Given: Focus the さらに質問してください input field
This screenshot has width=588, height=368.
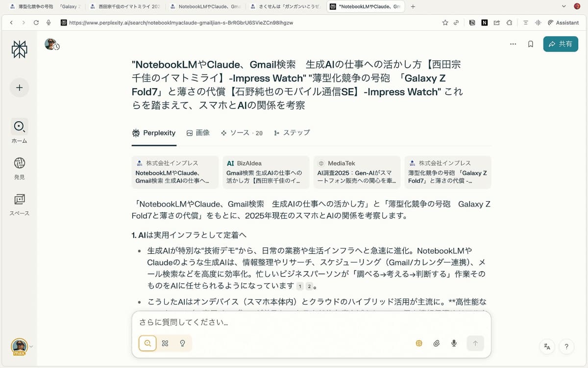Looking at the screenshot, I should point(311,322).
